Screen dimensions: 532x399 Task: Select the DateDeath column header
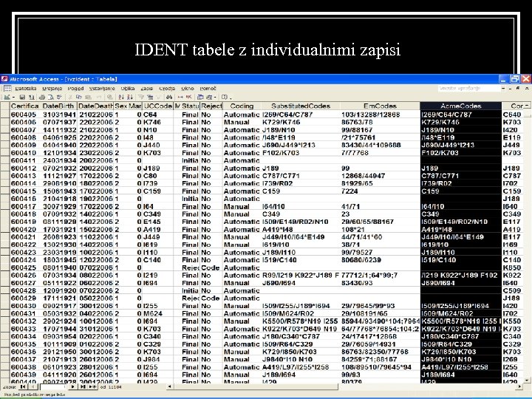point(95,106)
